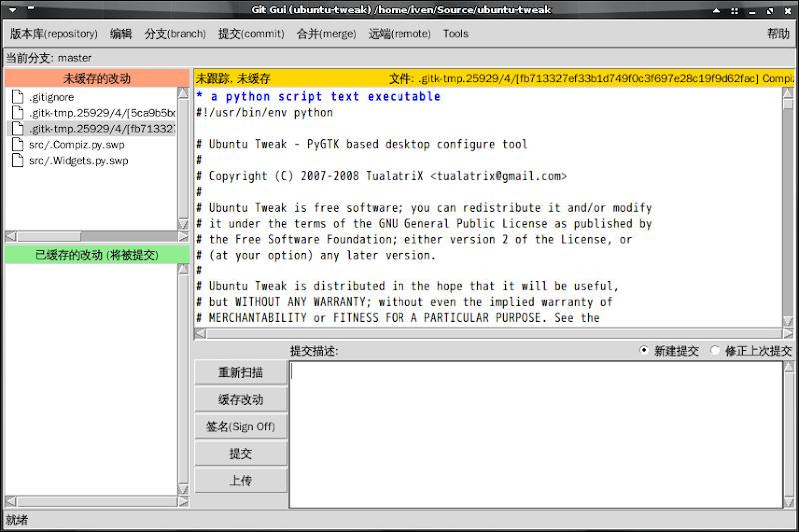Open the 合并(merge) menu
Screen dimensions: 799x532
327,34
